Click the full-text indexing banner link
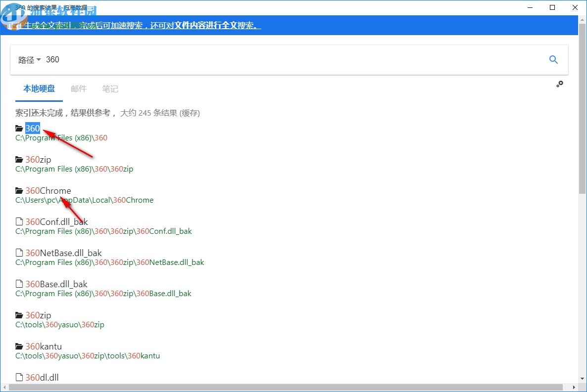The width and height of the screenshot is (587, 392). point(135,25)
